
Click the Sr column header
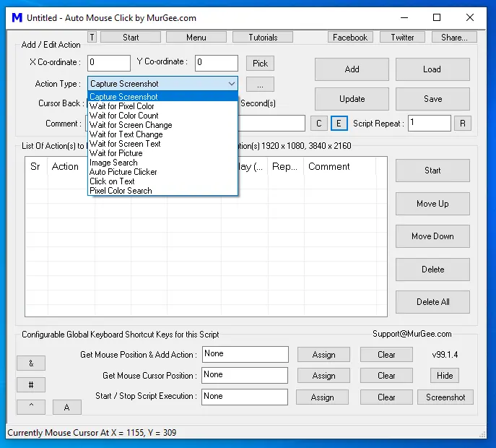coord(36,166)
